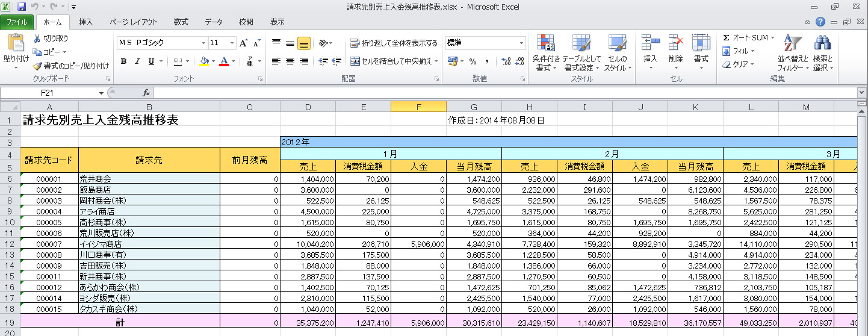Screen dimensions: 868x336
Task: Click the percent style icon
Action: click(x=473, y=61)
